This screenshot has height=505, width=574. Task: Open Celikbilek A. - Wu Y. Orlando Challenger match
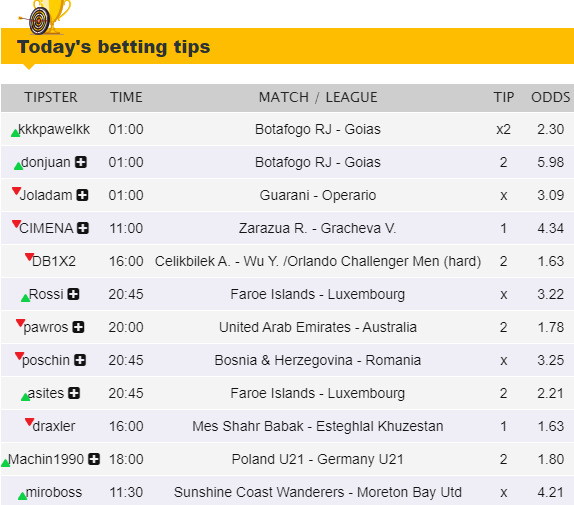pos(318,261)
